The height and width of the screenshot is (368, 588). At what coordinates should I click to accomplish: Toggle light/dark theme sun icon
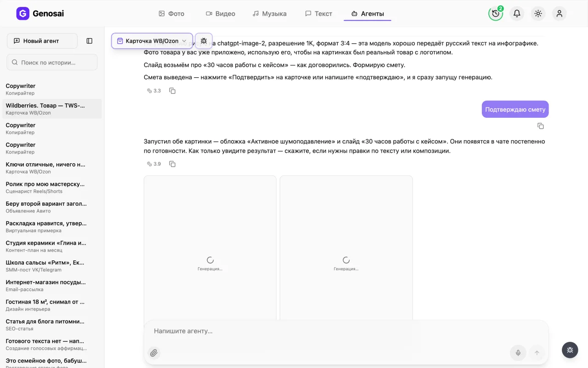coord(538,13)
